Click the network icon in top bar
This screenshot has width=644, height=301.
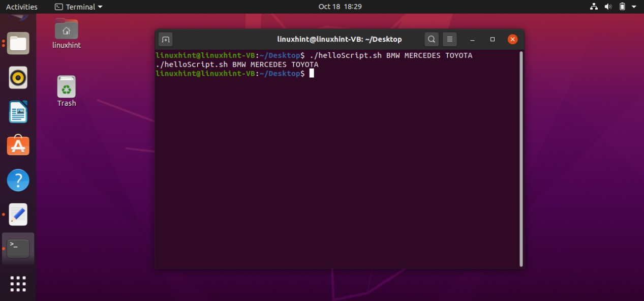(593, 7)
